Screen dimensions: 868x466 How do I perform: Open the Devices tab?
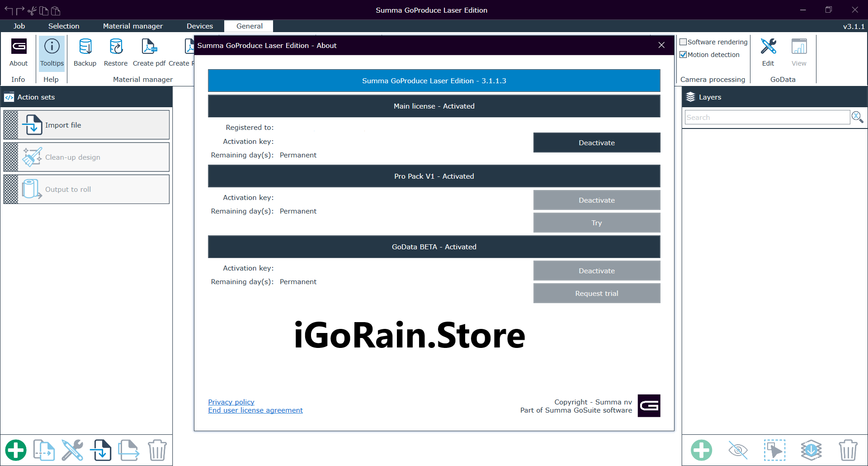tap(199, 26)
